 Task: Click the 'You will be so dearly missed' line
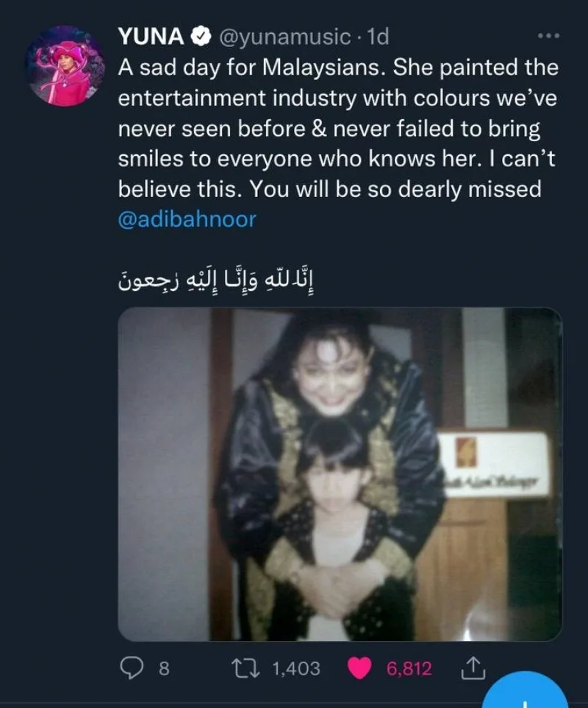[x=395, y=189]
